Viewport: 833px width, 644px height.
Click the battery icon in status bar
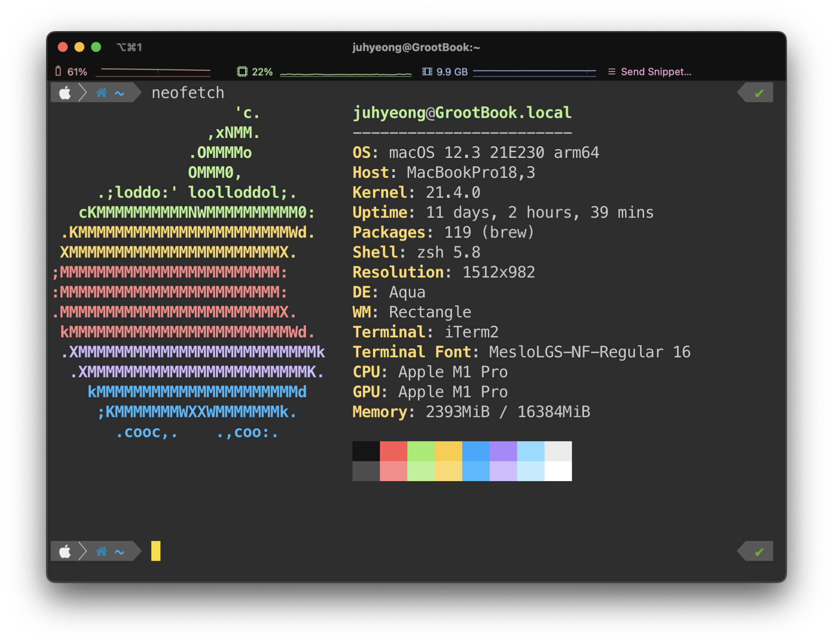[x=58, y=71]
